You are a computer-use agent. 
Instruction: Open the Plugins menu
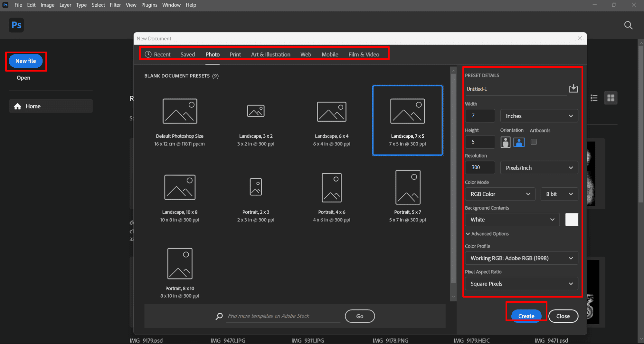click(149, 5)
